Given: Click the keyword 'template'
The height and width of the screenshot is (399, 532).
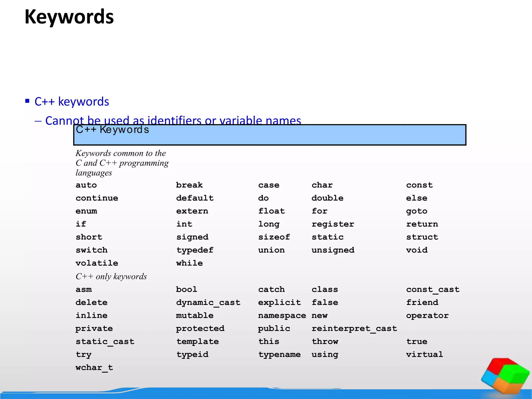Looking at the screenshot, I should tap(198, 342).
